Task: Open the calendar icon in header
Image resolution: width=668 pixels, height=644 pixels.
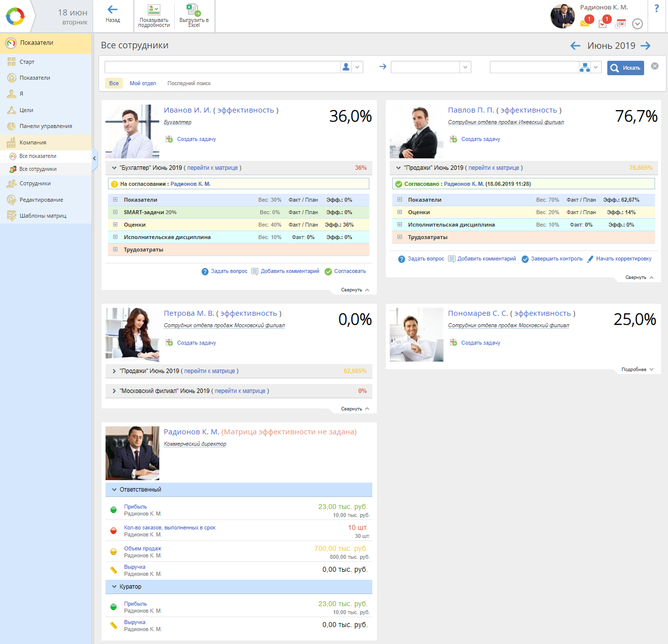Action: click(x=621, y=23)
